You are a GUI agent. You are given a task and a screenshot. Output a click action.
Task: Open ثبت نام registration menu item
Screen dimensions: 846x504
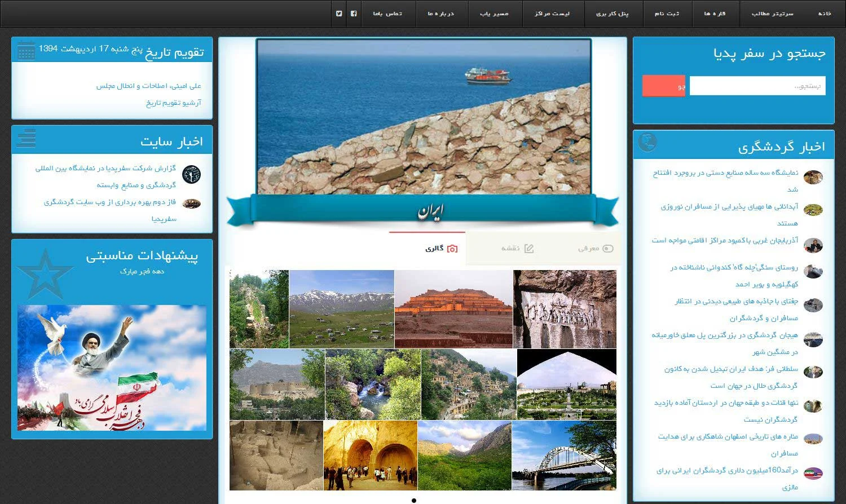pos(667,14)
